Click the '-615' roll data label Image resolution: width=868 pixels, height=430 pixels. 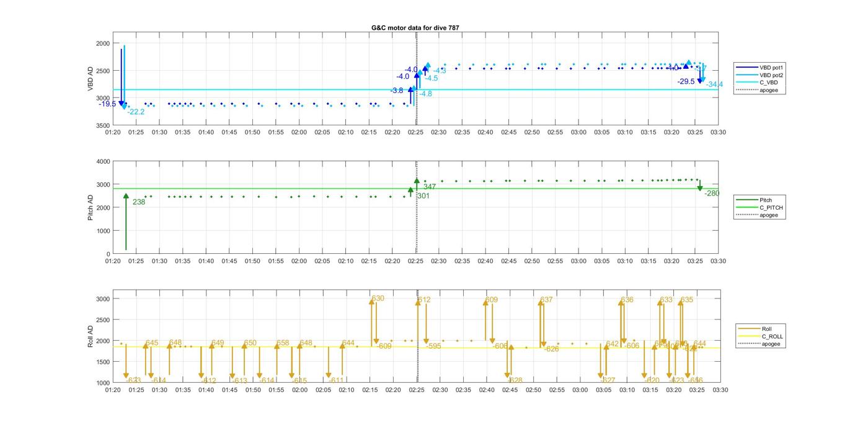(x=299, y=381)
